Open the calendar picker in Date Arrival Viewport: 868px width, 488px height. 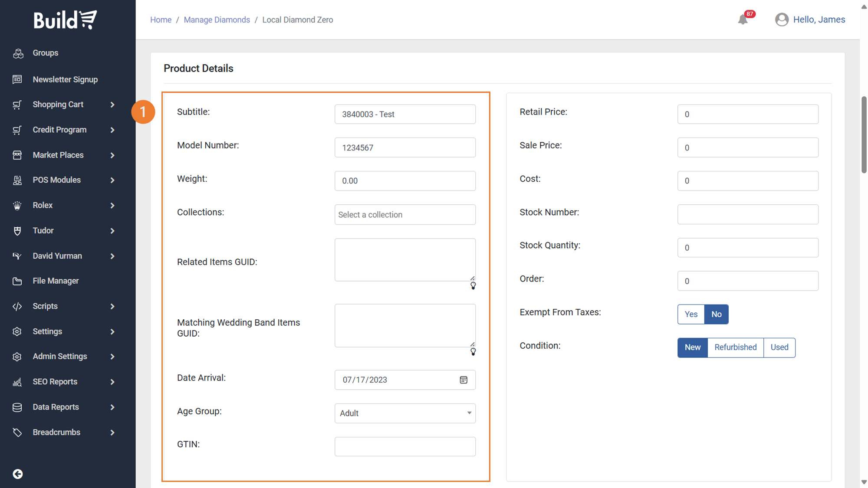(x=464, y=380)
